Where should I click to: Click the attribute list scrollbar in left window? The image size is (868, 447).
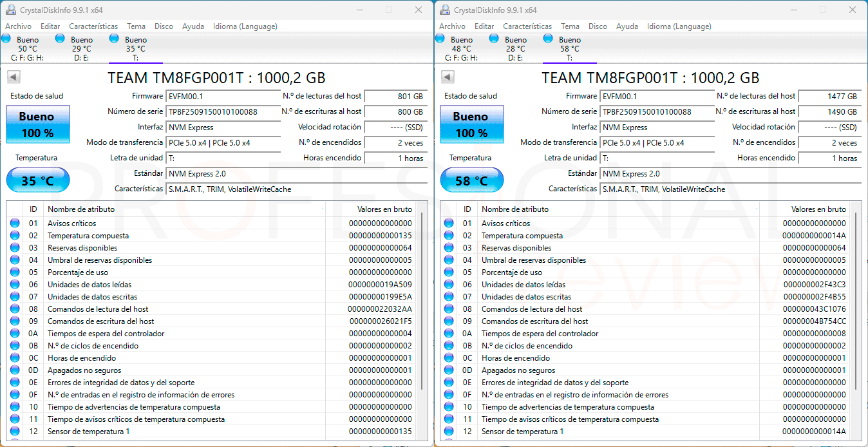(x=422, y=301)
